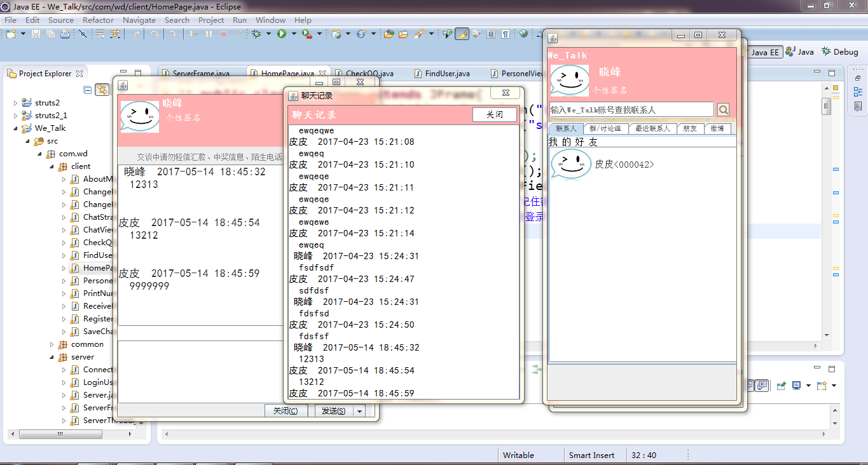Expand the struts2_1 project node
The width and height of the screenshot is (868, 465).
point(16,115)
